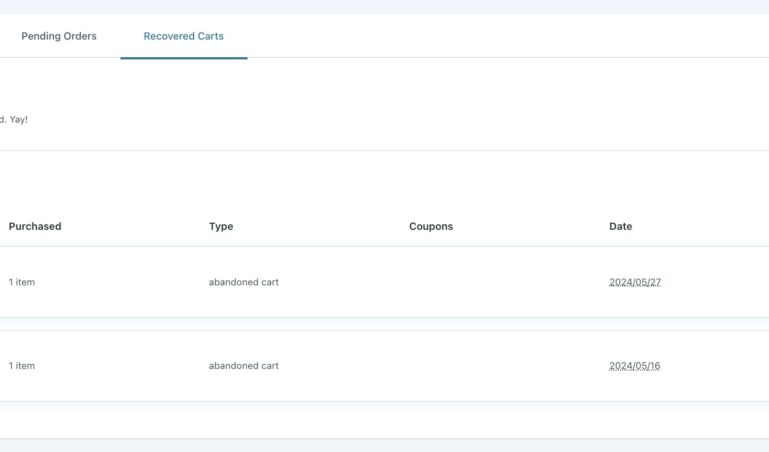This screenshot has width=769, height=452.
Task: Switch to the Pending Orders tab
Action: coord(59,36)
